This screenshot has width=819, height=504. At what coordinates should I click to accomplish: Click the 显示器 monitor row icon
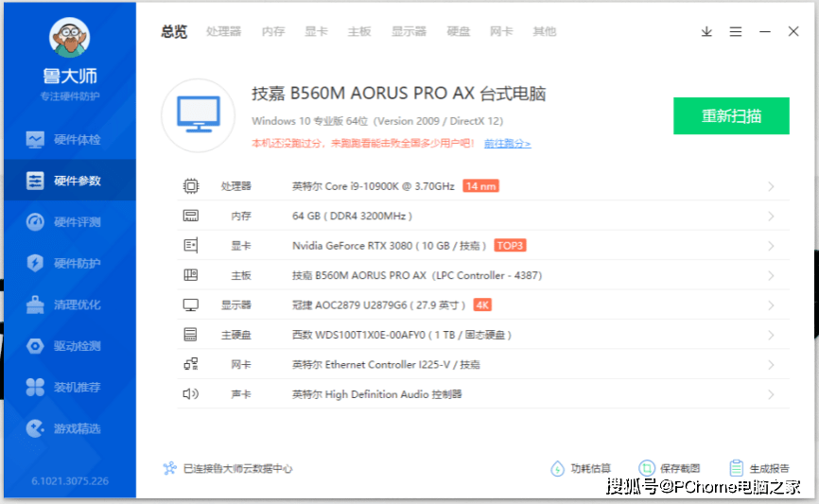pyautogui.click(x=191, y=305)
